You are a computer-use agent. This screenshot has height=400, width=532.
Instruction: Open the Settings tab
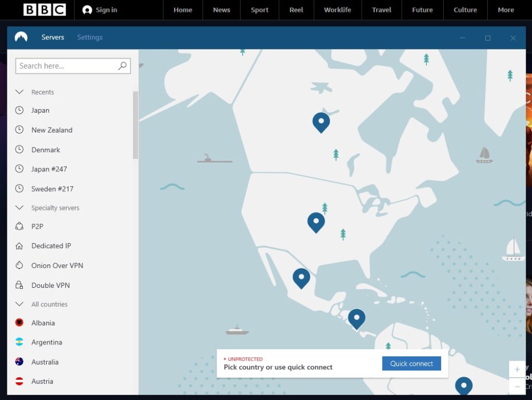tap(90, 37)
